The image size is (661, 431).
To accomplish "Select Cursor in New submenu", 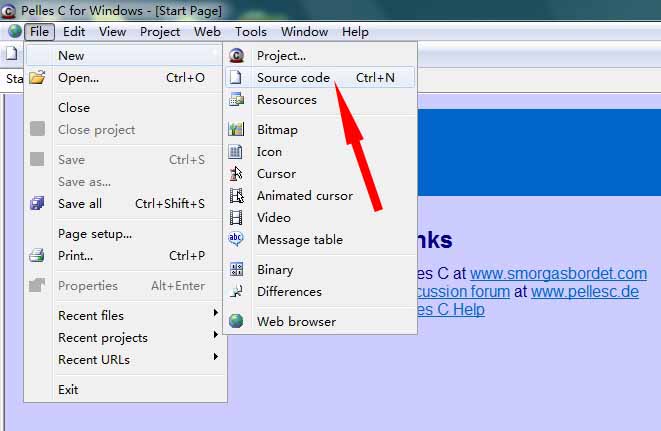I will 320,173.
